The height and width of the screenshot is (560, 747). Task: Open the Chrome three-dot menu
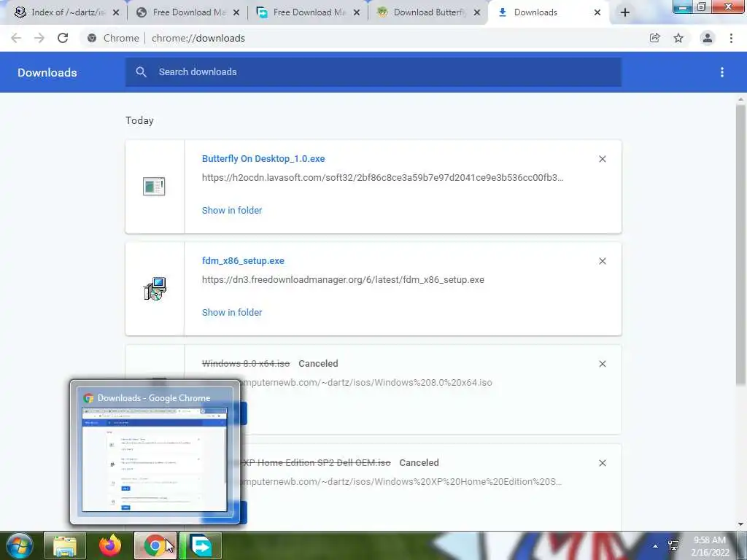click(x=731, y=38)
